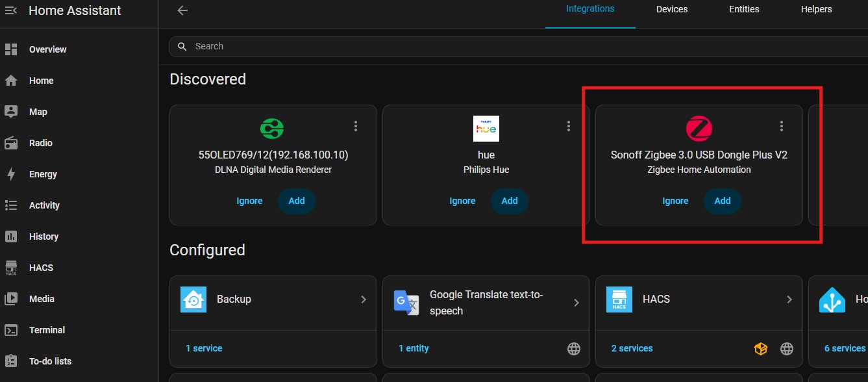The height and width of the screenshot is (382, 868).
Task: Switch to the Devices tab
Action: 671,9
